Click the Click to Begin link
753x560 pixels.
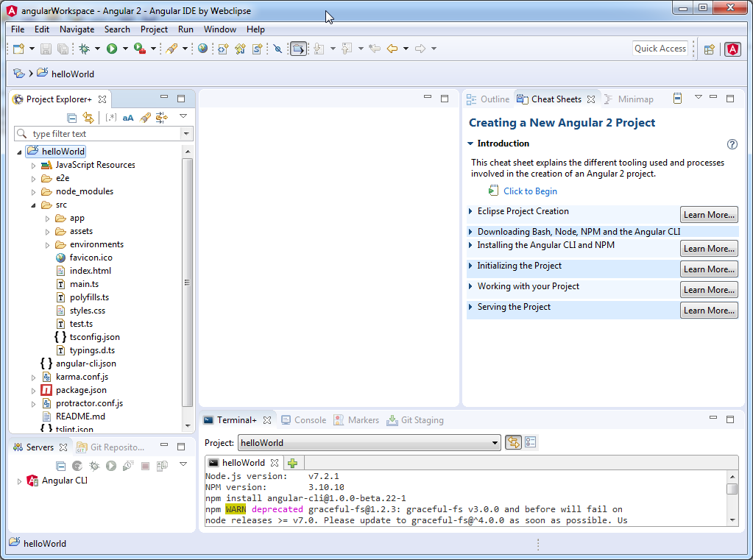tap(530, 191)
